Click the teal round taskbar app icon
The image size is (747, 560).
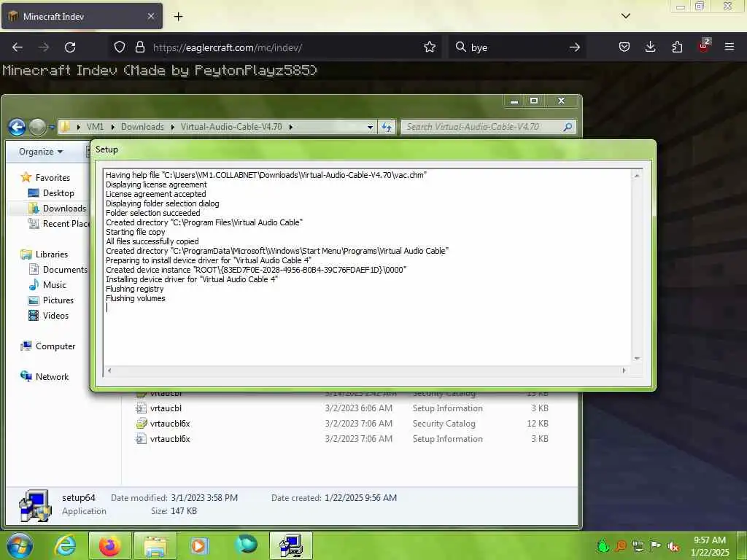pos(246,545)
